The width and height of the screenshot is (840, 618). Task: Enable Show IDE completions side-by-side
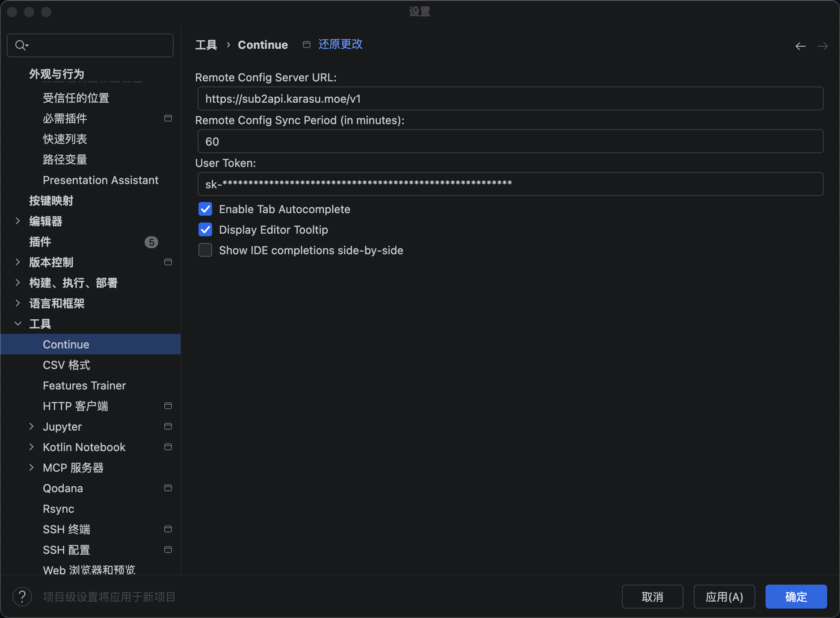coord(205,250)
